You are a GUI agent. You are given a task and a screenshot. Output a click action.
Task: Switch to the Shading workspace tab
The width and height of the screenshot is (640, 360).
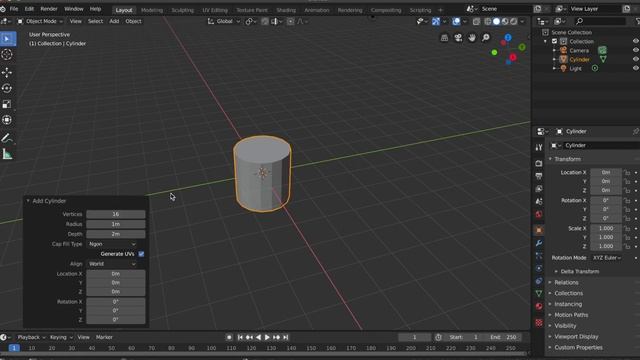pos(286,10)
